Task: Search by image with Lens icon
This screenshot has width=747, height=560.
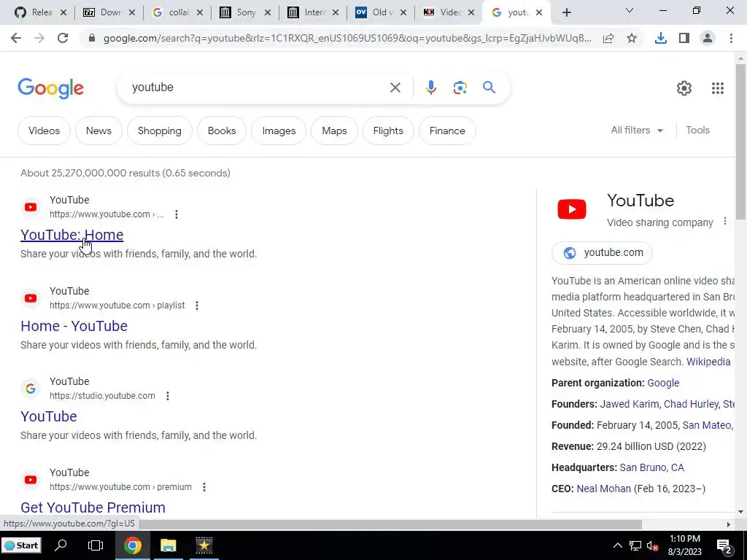Action: pos(460,87)
